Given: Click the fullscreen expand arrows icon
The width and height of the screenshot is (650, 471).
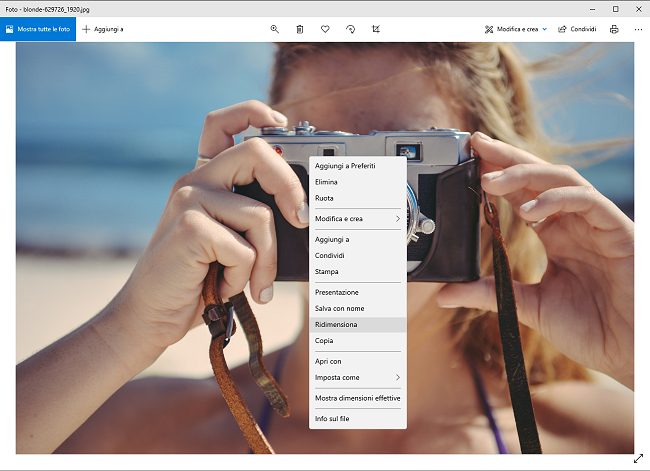Looking at the screenshot, I should [x=638, y=458].
